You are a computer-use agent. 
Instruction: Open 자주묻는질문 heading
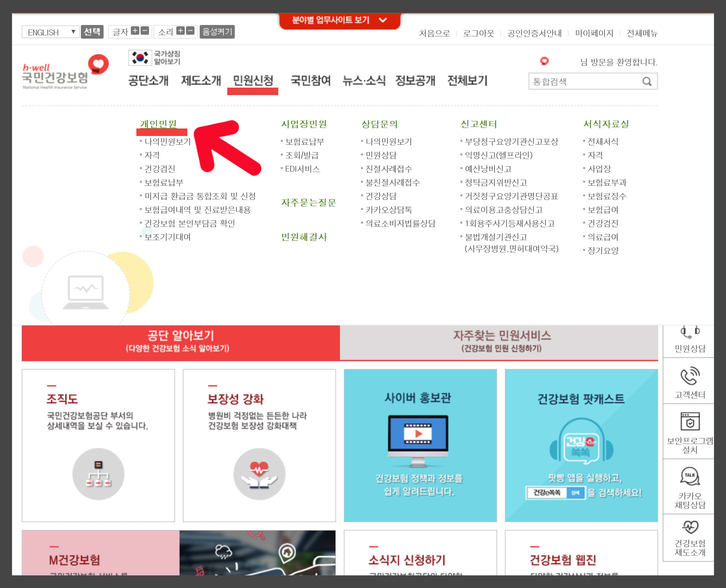(x=308, y=202)
